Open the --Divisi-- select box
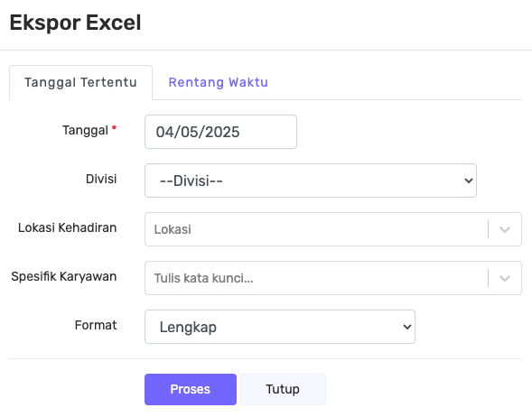This screenshot has height=417, width=532. 311,181
